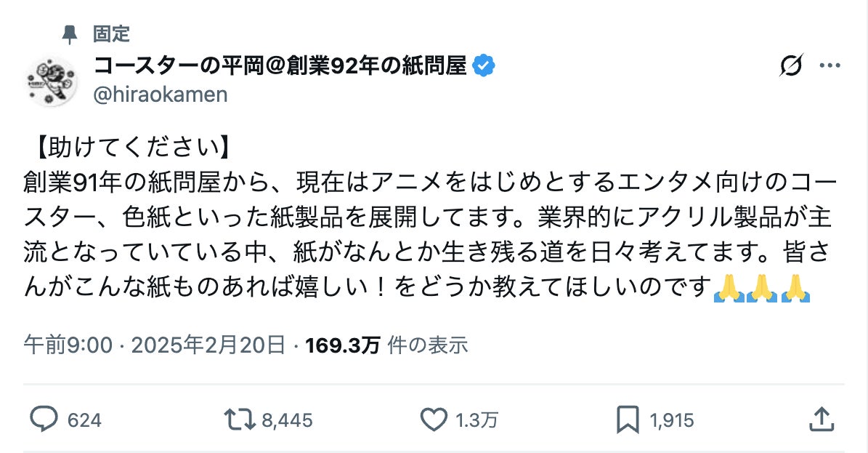View reposts by clicking 8,445

[x=286, y=420]
